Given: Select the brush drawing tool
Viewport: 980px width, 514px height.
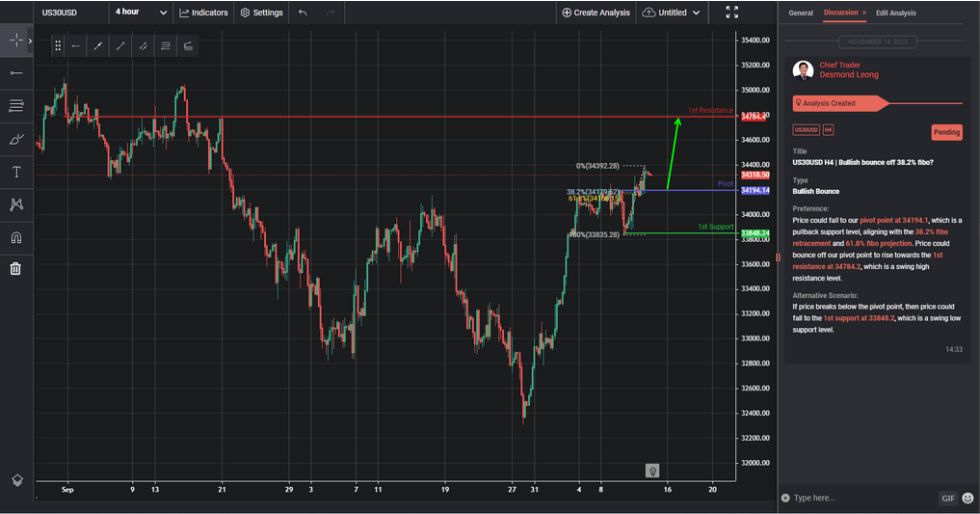Looking at the screenshot, I should (x=16, y=139).
